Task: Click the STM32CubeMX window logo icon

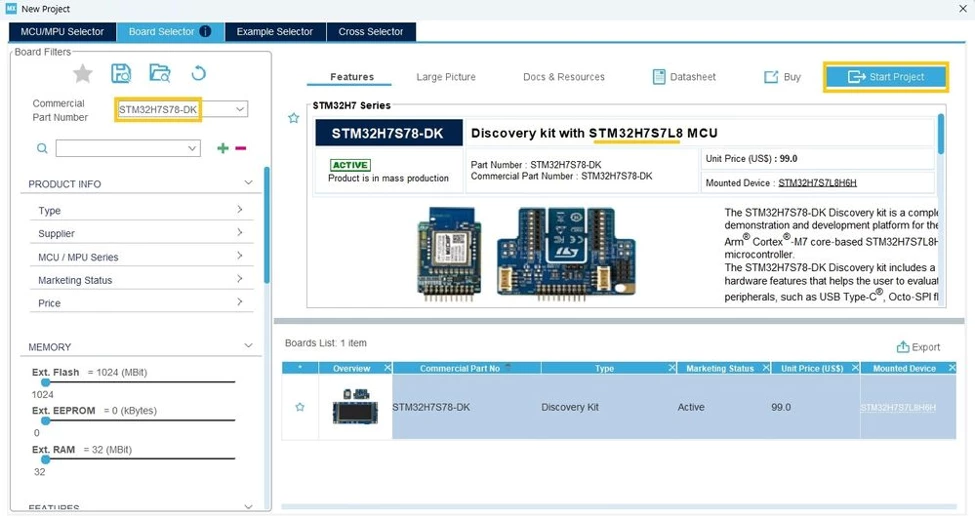Action: point(11,9)
